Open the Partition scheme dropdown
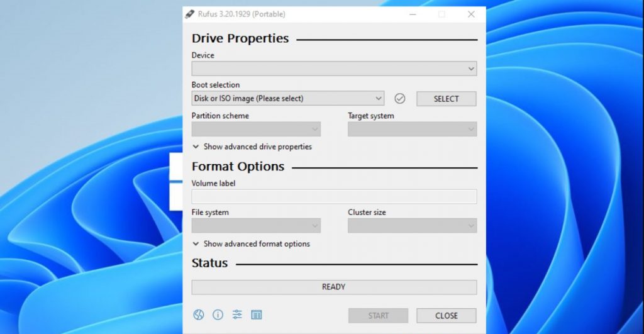This screenshot has height=334, width=644. (256, 130)
